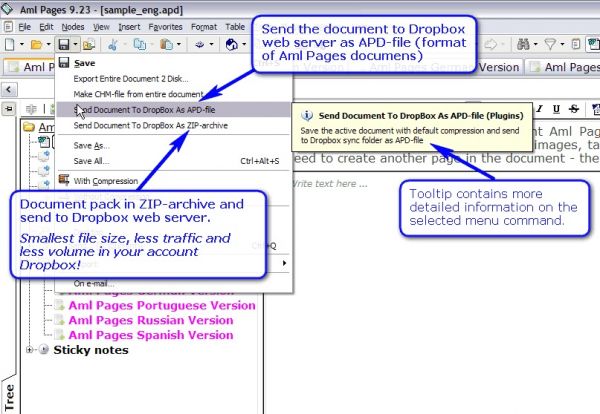Click the Russian Version page icon
Image resolution: width=600 pixels, height=414 pixels.
(59, 320)
